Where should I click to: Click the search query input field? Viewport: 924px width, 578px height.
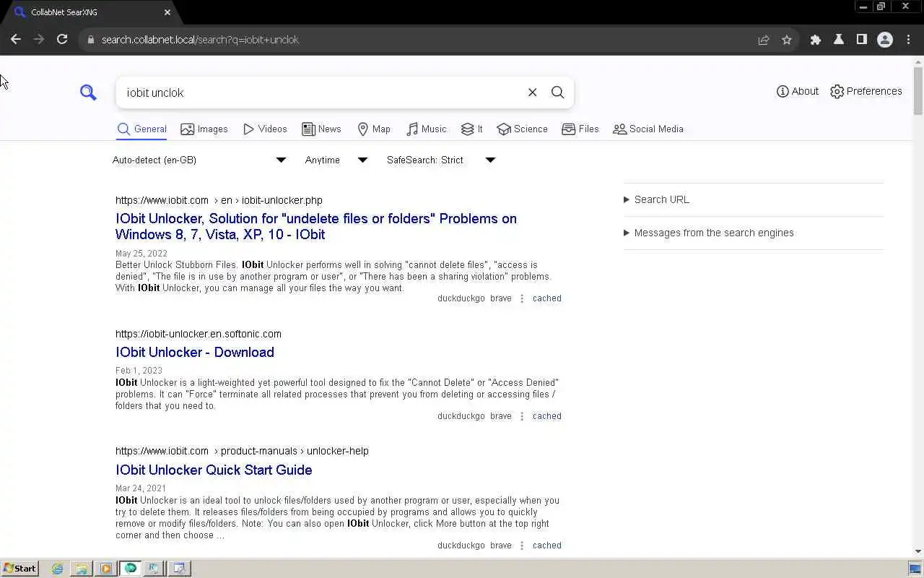pos(321,92)
